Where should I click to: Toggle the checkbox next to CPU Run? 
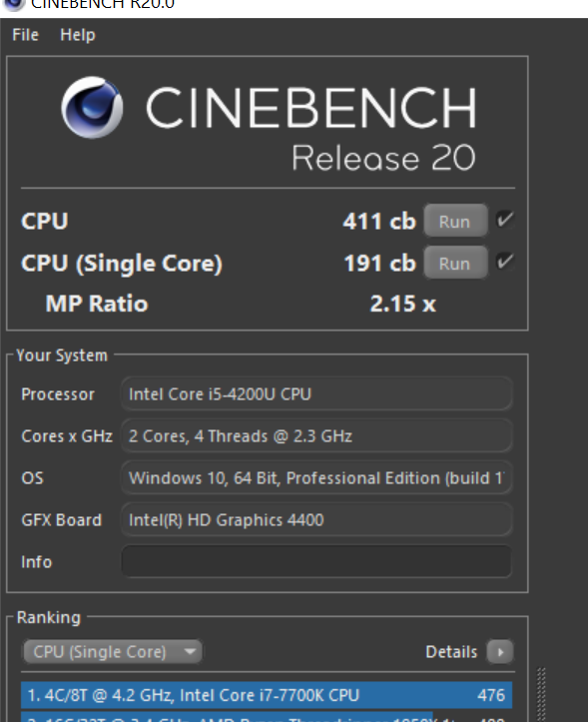505,220
